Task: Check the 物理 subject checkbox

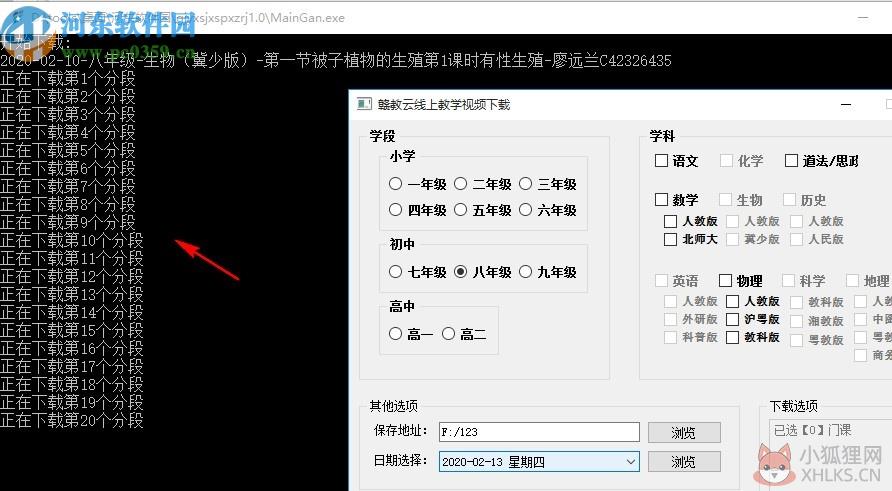Action: pos(725,280)
